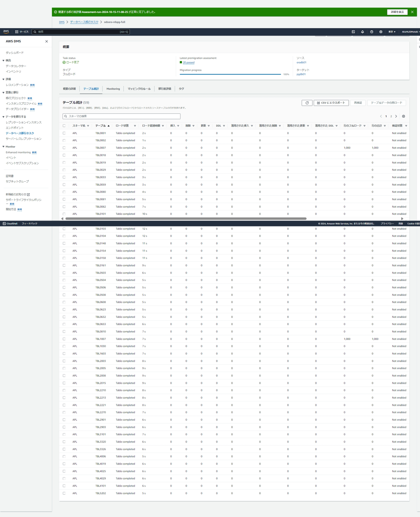Screen dimensions: 420x517
Task: Go to next page of table statistics
Action: click(396, 116)
